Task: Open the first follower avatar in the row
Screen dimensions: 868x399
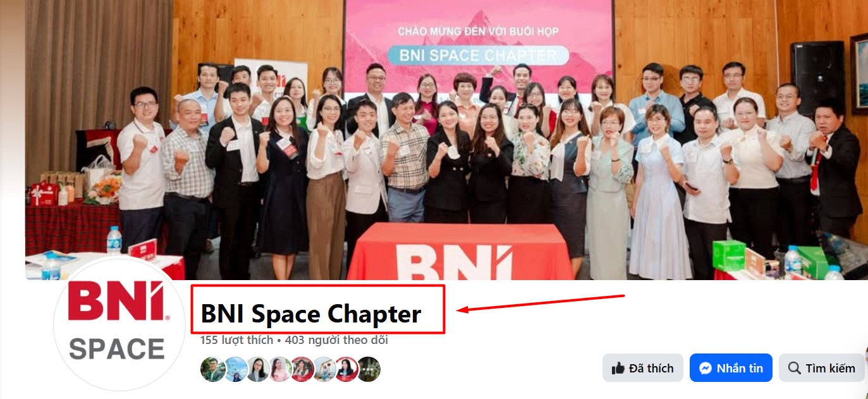Action: (213, 369)
